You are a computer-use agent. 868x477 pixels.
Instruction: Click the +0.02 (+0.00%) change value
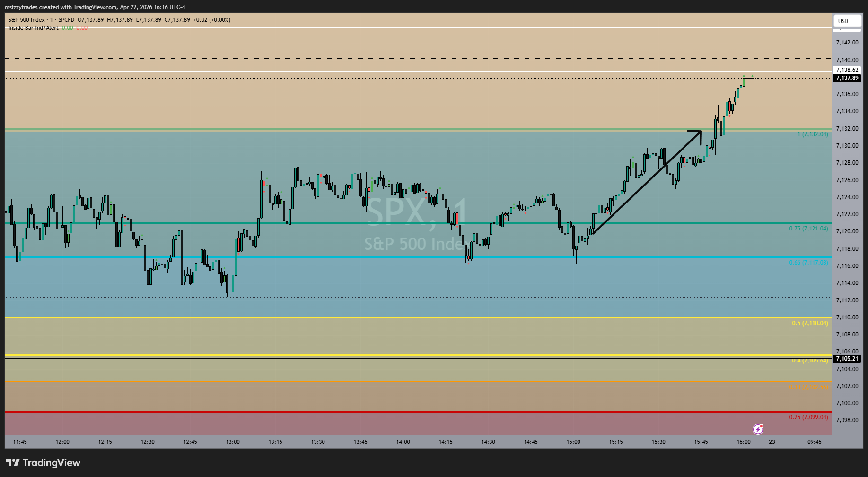pyautogui.click(x=212, y=20)
